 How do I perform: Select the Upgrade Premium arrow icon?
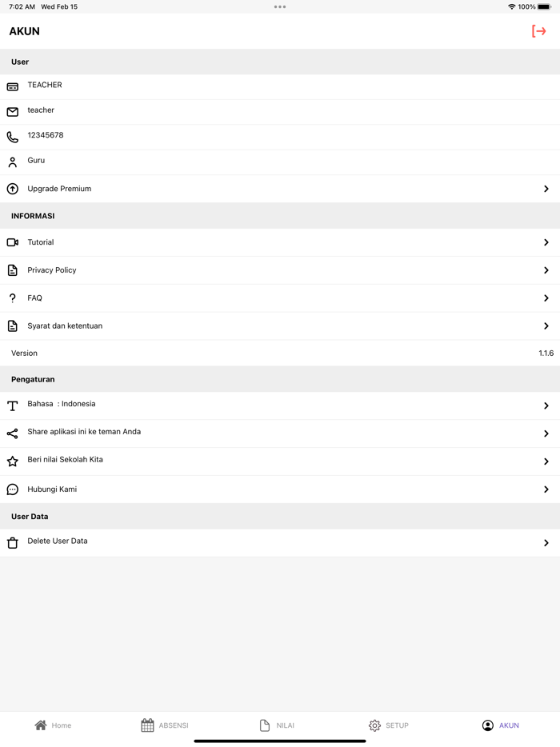click(x=548, y=189)
